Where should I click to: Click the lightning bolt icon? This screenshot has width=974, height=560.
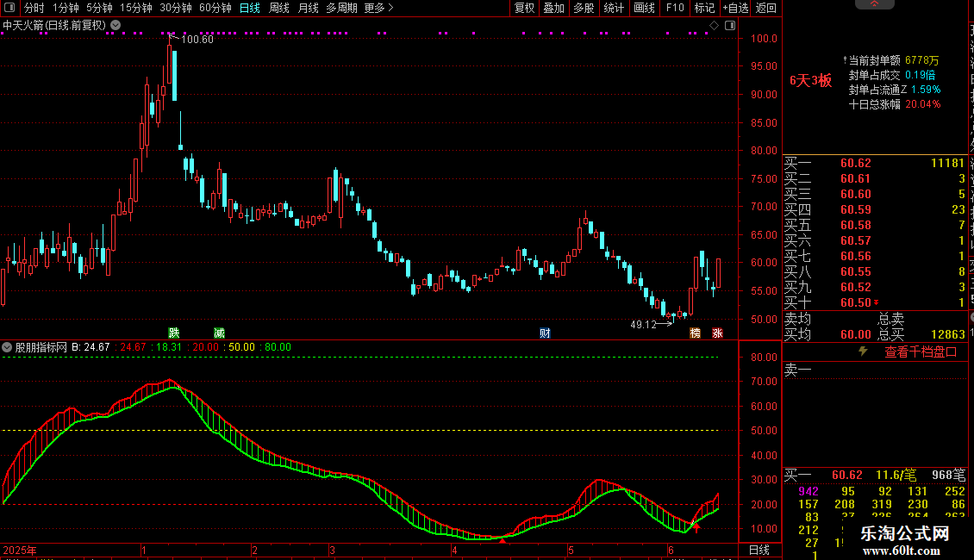(x=863, y=352)
